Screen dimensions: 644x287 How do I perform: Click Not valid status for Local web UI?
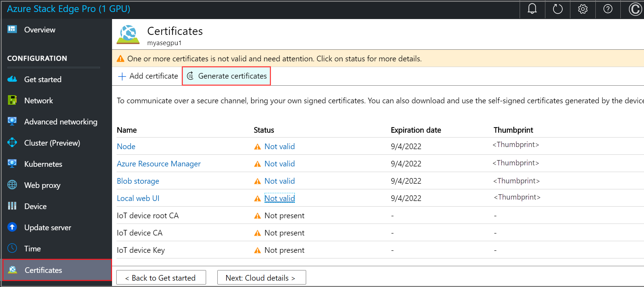(279, 198)
